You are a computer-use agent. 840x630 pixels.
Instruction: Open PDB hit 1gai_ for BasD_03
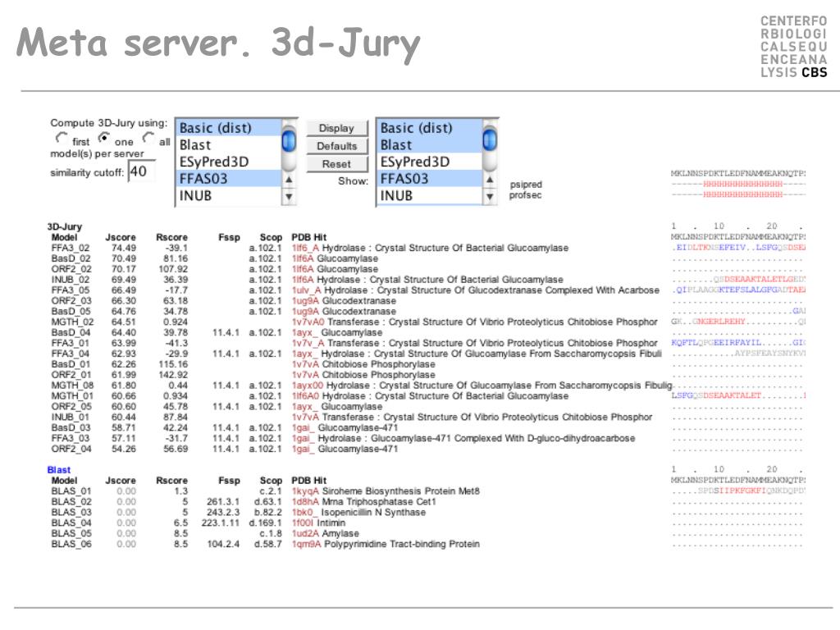pos(303,428)
